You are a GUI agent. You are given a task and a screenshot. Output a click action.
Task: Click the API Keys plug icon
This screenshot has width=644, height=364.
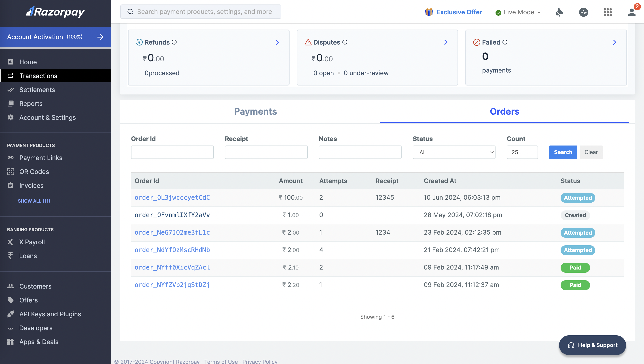coord(11,314)
